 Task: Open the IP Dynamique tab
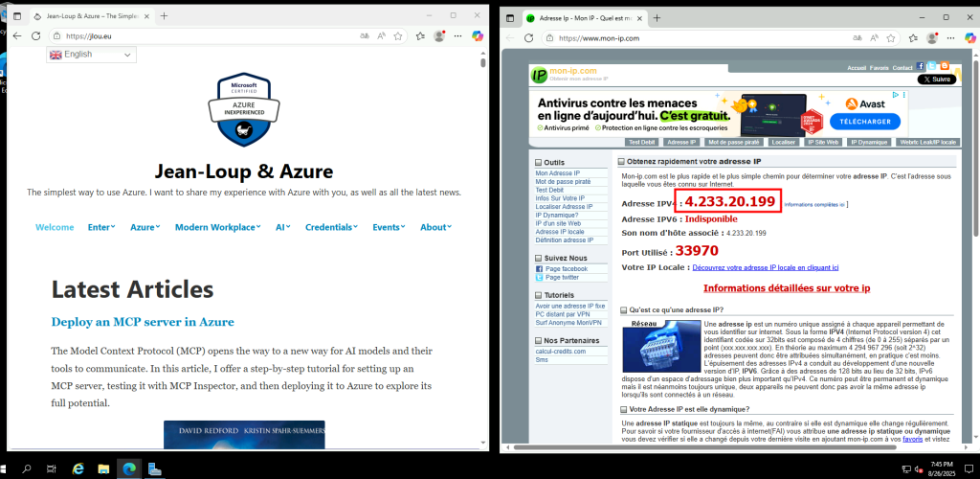click(869, 143)
